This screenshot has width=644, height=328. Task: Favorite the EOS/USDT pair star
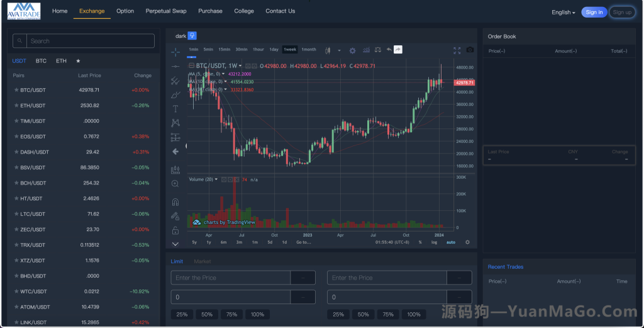pos(16,136)
